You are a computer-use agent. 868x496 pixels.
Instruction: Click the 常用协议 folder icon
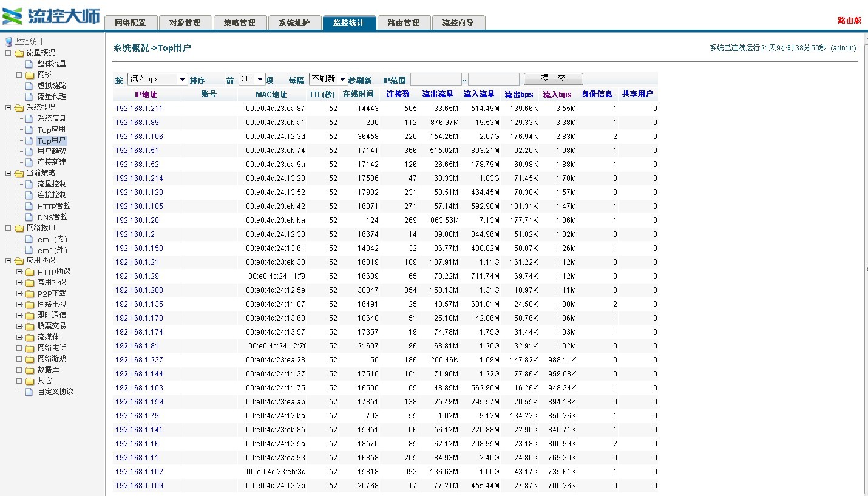[30, 282]
